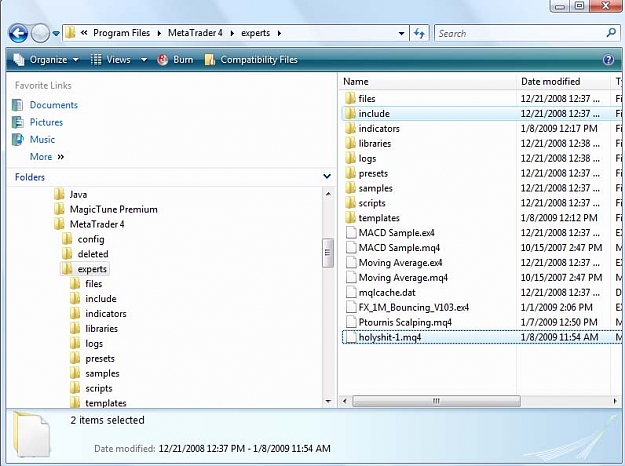Select templates in the folder tree
The width and height of the screenshot is (625, 466).
(106, 403)
